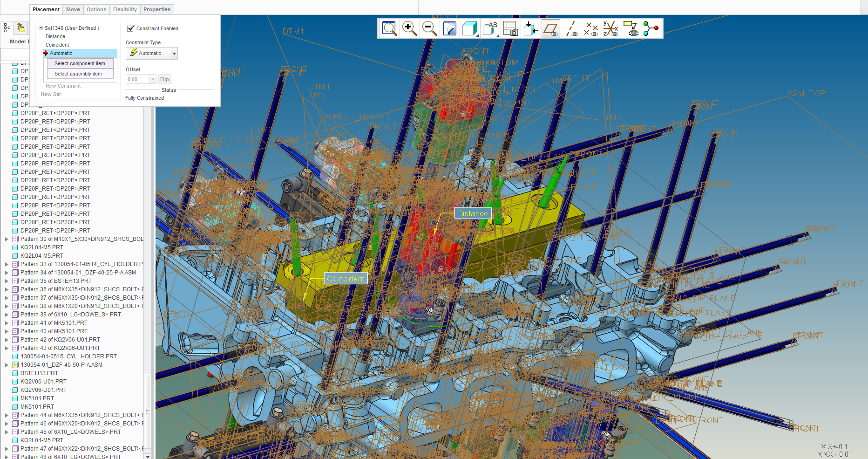
Task: Click the ASM_TOP datum label
Action: tap(806, 93)
